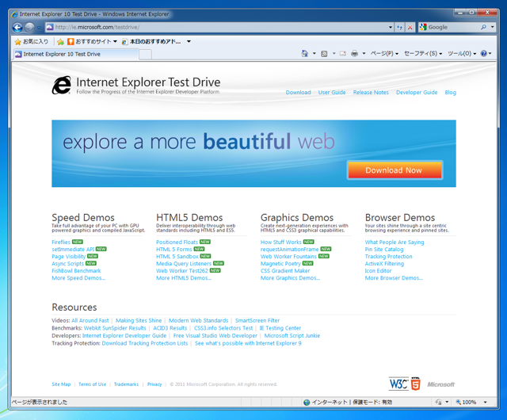Open the Webkit SunSpider Results link
Image resolution: width=507 pixels, height=420 pixels.
(115, 328)
